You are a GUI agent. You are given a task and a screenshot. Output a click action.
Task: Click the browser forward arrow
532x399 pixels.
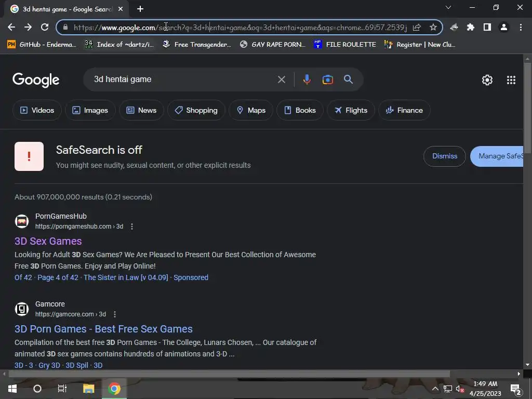28,27
